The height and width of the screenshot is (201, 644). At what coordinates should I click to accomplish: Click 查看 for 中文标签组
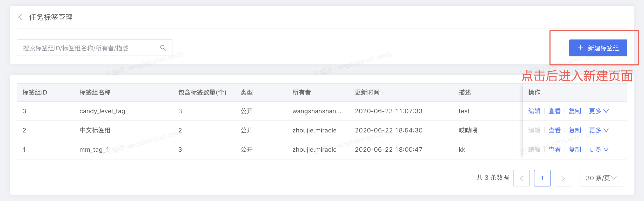tap(554, 130)
